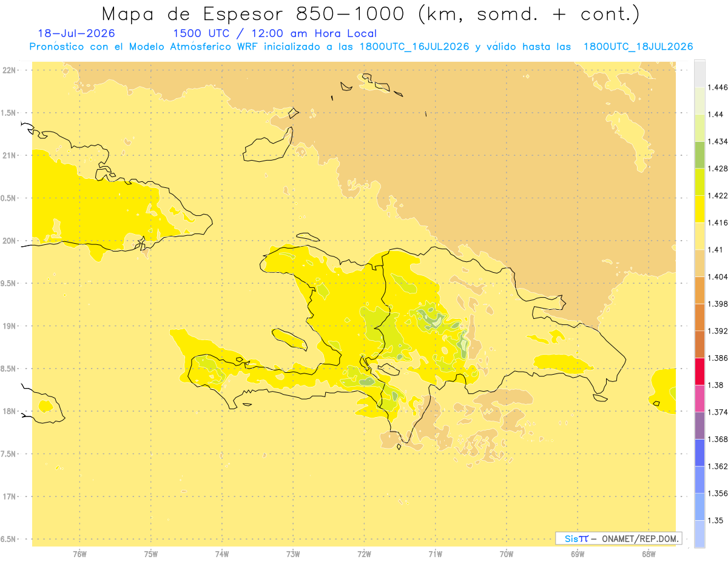
Task: Click the longitude label '68W'
Action: (x=649, y=554)
